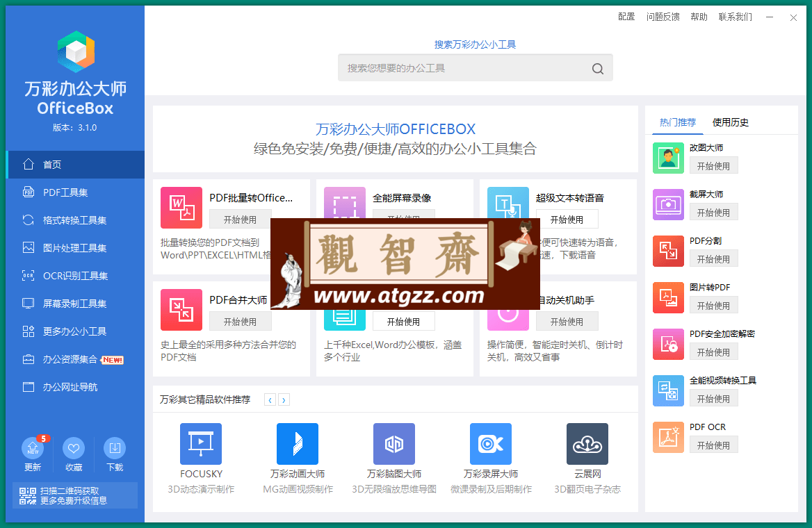812x528 pixels.
Task: Go to OCR识别工具集
Action: pyautogui.click(x=75, y=276)
